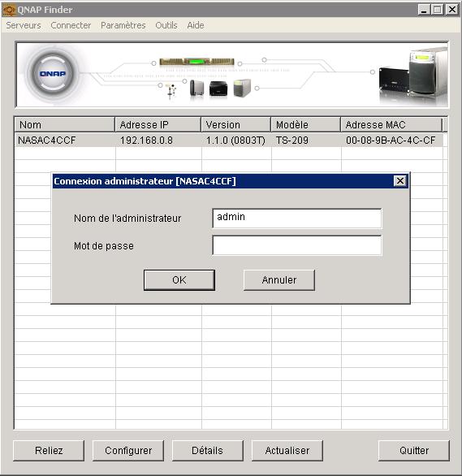This screenshot has height=476, width=462.
Task: Sort by the Adresse IP column header
Action: pos(158,125)
